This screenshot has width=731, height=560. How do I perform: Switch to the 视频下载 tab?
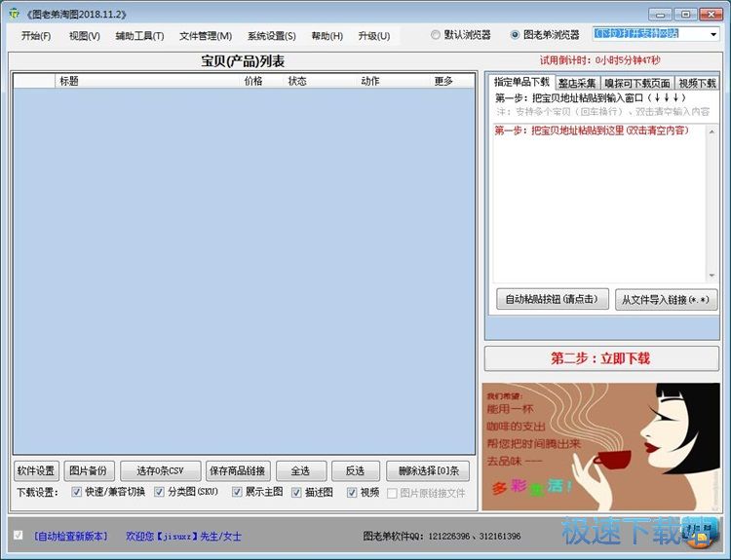[x=697, y=83]
